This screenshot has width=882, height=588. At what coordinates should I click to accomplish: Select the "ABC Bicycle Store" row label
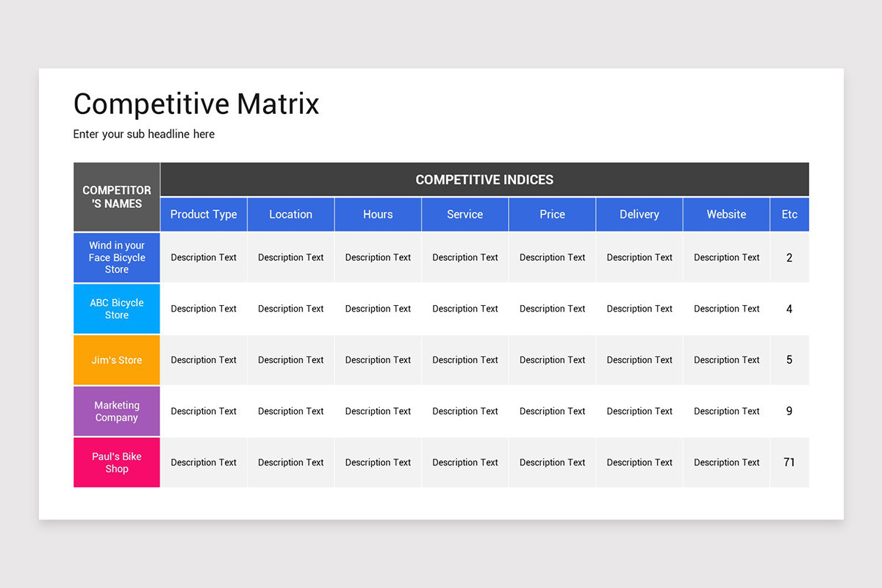116,309
